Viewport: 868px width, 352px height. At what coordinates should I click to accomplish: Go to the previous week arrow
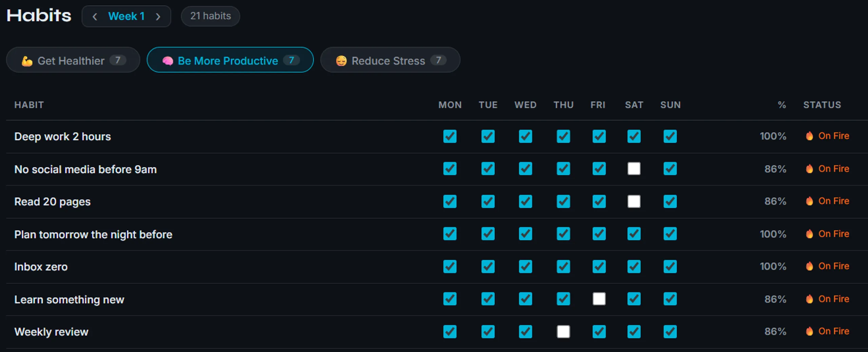(95, 16)
